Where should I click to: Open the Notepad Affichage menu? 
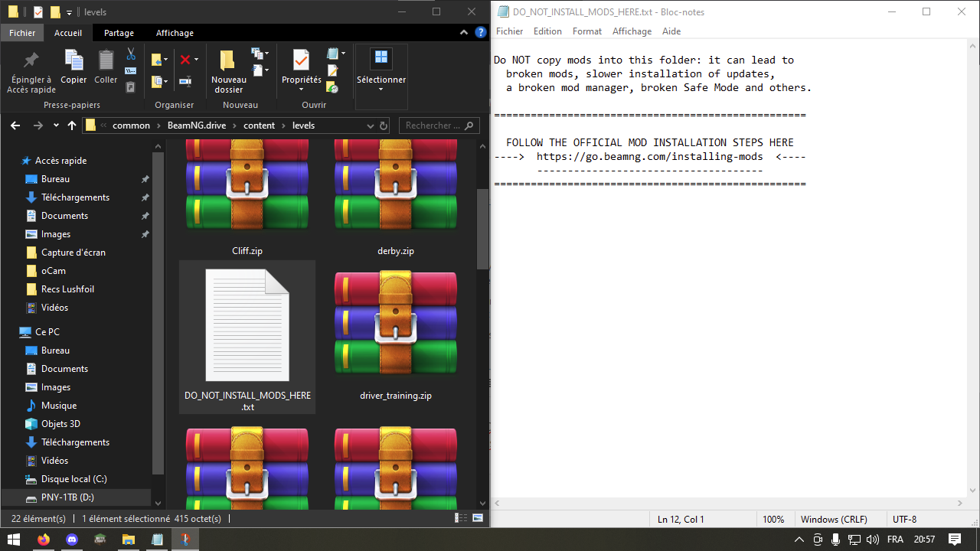pos(632,31)
